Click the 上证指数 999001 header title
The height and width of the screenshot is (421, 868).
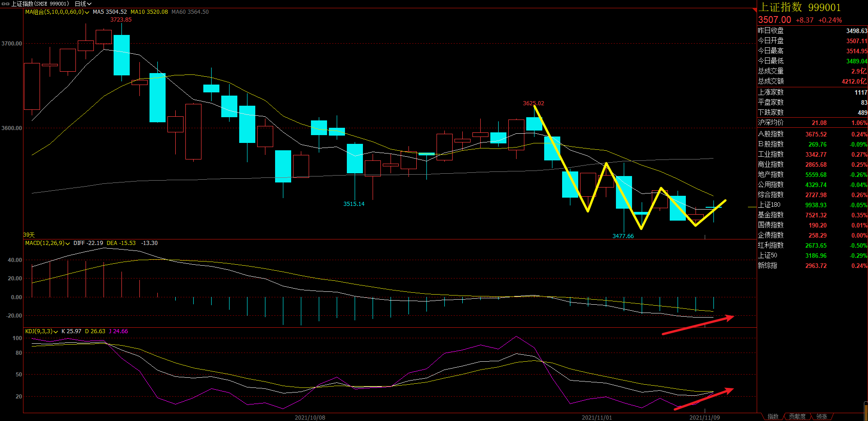tap(799, 7)
